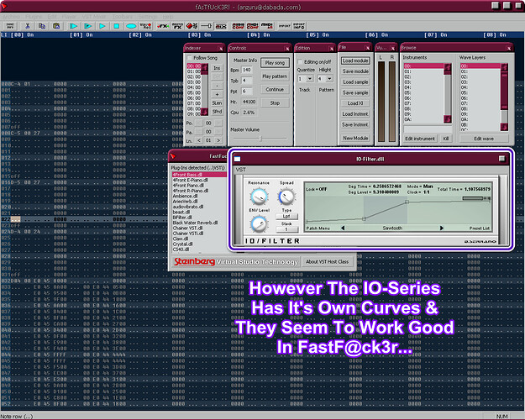The width and height of the screenshot is (525, 420).
Task: Open Patch Menu in IO-Filter
Action: [318, 228]
